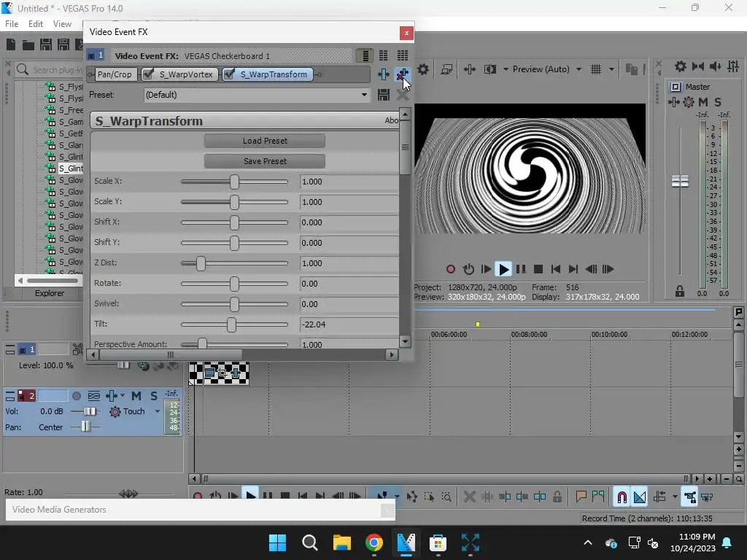747x560 pixels.
Task: Start playback in the preview transport
Action: [x=503, y=270]
